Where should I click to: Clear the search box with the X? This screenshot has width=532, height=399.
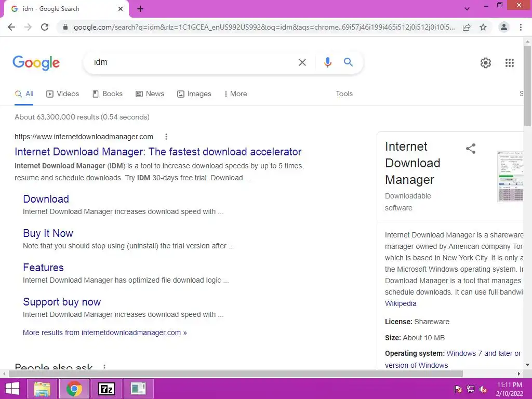pyautogui.click(x=302, y=62)
